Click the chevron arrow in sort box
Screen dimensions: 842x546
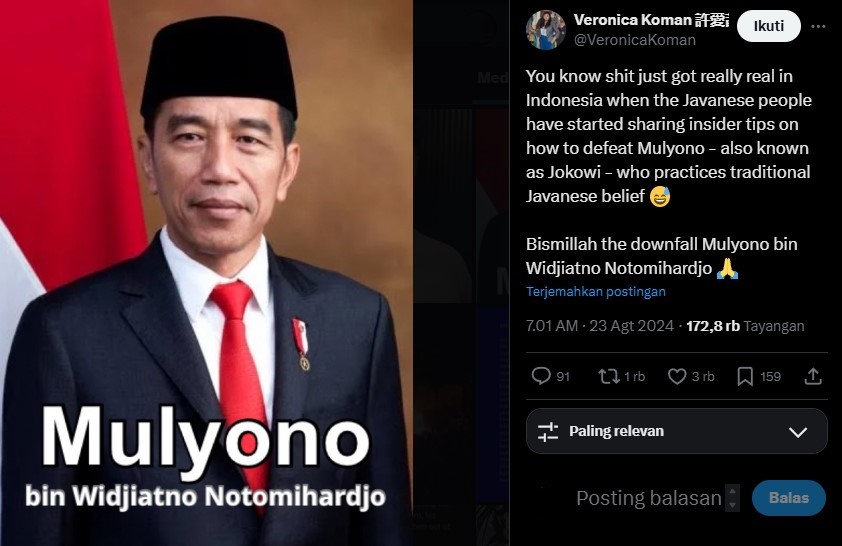798,432
